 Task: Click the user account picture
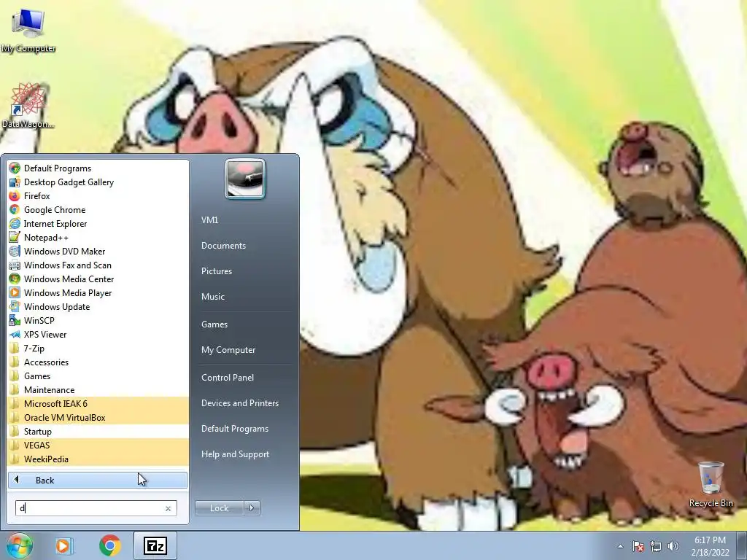(245, 179)
